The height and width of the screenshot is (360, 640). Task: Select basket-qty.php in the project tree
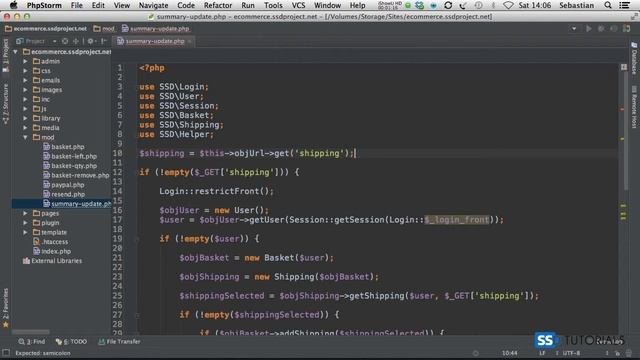[70, 166]
